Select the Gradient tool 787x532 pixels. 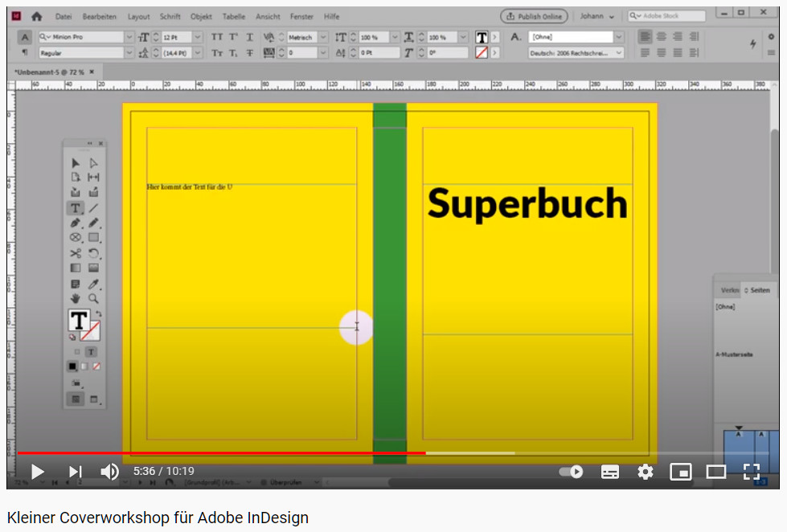[74, 266]
